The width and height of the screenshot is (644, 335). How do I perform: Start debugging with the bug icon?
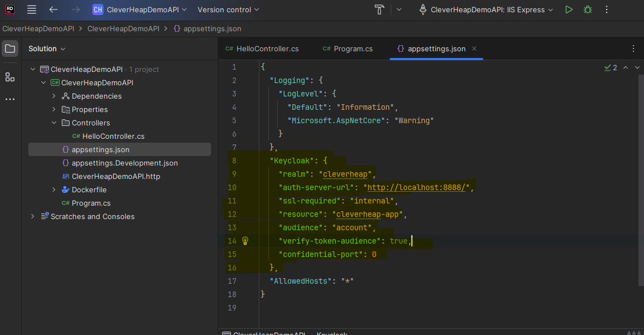click(587, 9)
